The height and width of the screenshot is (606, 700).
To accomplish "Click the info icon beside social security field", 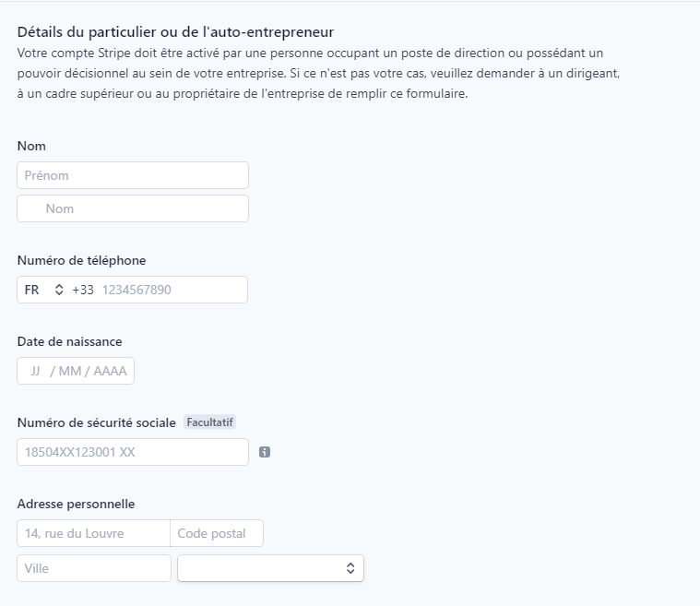I will tap(265, 452).
